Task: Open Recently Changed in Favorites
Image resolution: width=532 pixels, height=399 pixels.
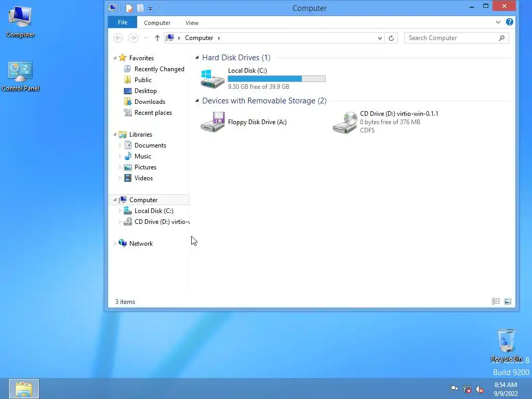Action: tap(159, 69)
